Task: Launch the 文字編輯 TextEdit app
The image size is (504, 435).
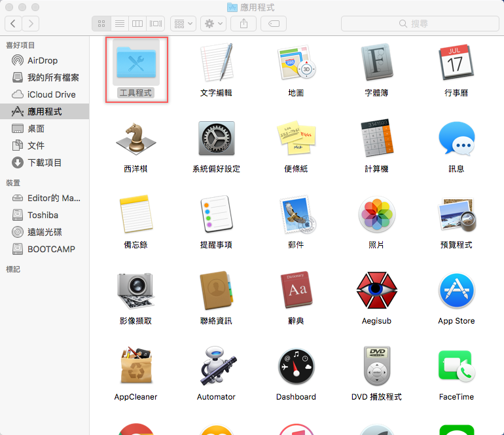Action: (x=216, y=63)
